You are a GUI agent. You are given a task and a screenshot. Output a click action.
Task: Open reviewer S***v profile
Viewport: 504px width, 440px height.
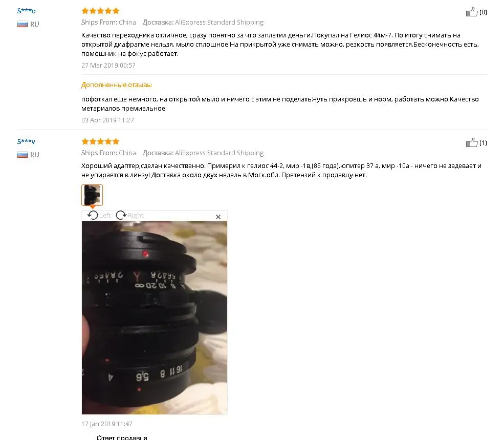(27, 141)
